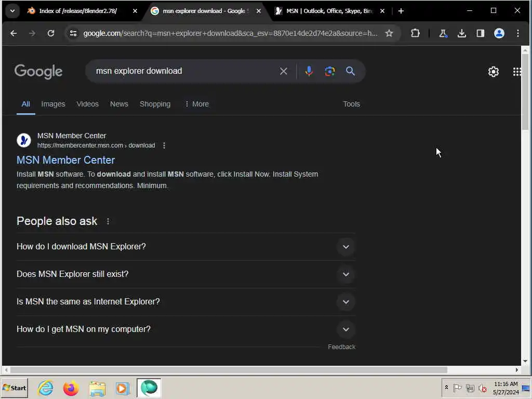Reload the current page

51,33
